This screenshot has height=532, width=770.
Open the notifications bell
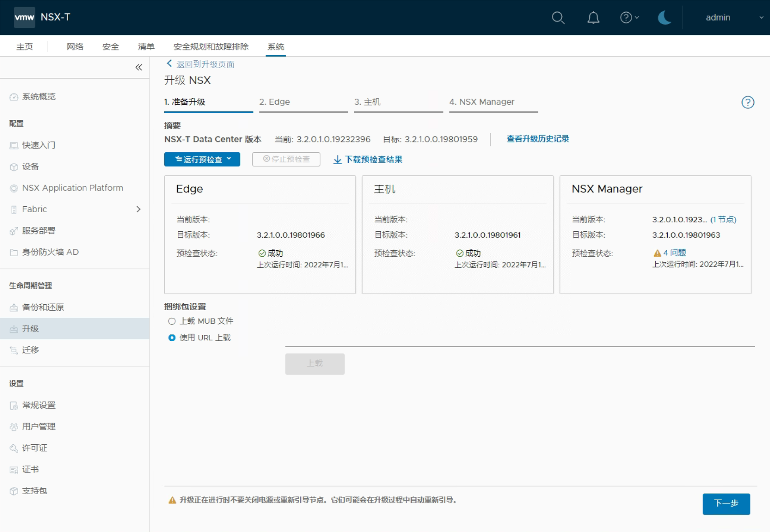click(593, 17)
